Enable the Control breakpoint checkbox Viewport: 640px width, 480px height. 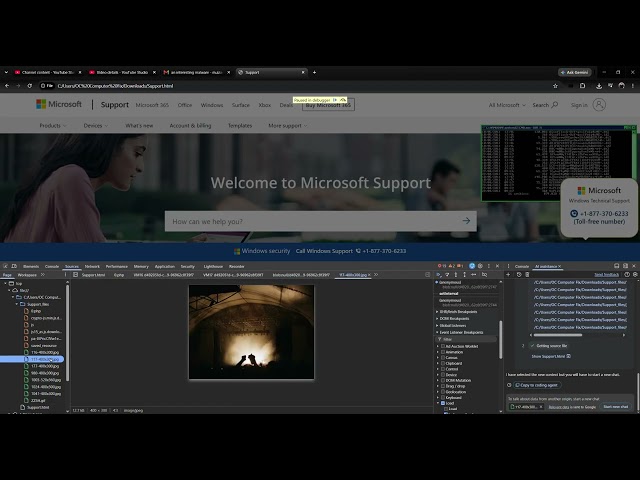443,369
